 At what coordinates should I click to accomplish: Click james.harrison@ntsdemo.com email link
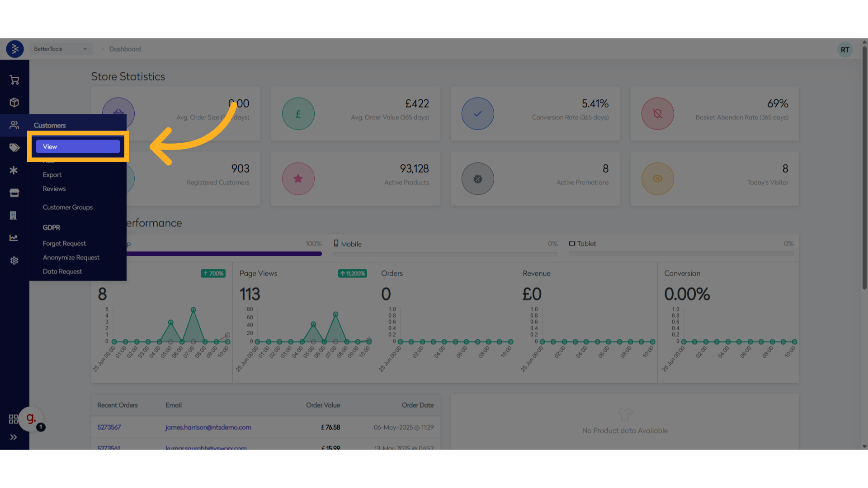(x=208, y=427)
